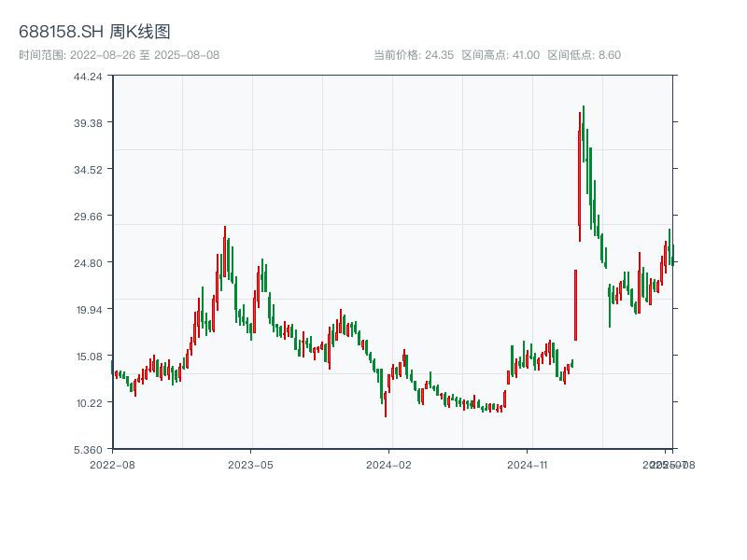
Task: Click the x-axis label 2024-02
Action: pyautogui.click(x=388, y=465)
